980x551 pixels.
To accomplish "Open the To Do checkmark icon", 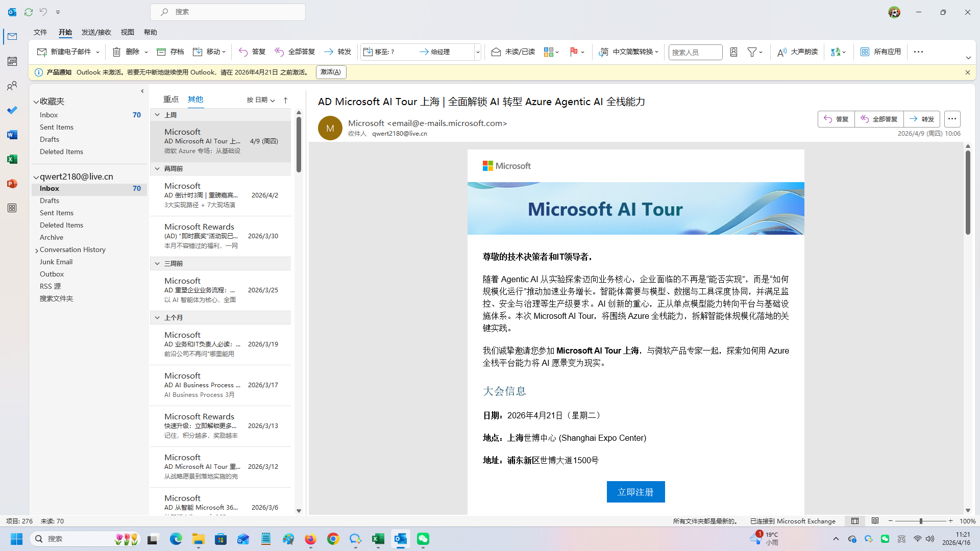I will point(12,110).
